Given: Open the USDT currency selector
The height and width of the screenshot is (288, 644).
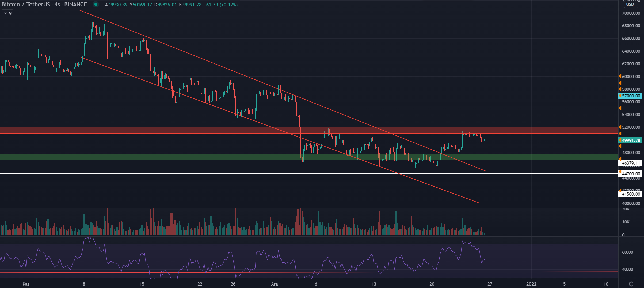Looking at the screenshot, I should point(631,4).
